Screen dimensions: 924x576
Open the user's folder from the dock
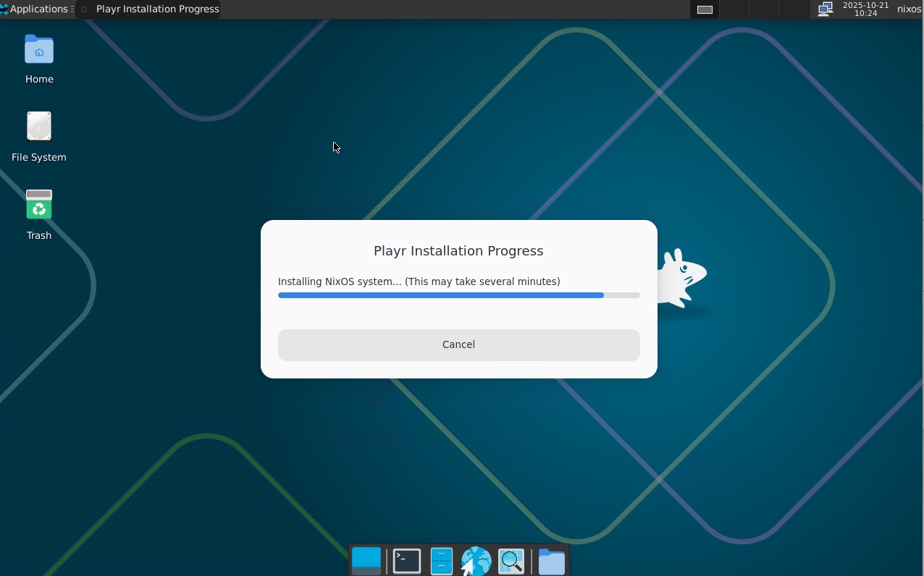tap(551, 561)
